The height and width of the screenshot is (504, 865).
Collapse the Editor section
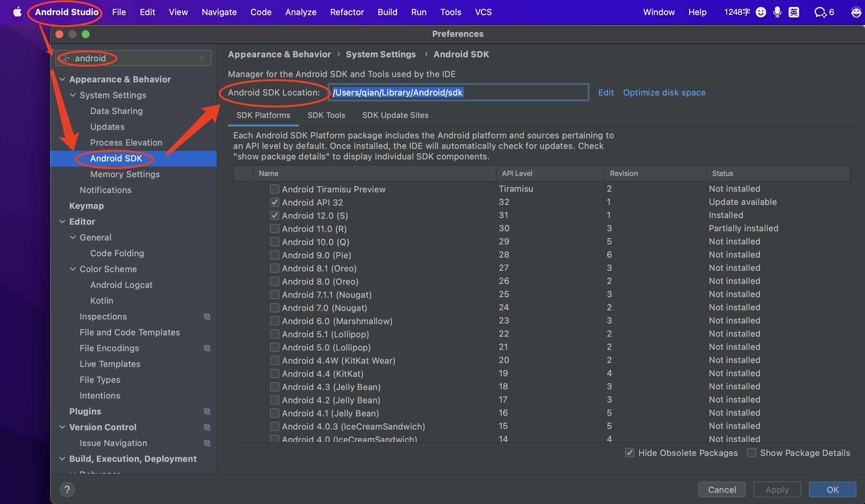(63, 221)
